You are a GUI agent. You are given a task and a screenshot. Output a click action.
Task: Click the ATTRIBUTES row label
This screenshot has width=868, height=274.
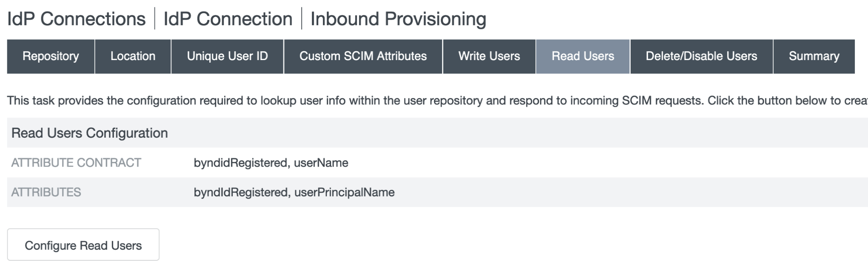[x=46, y=192]
